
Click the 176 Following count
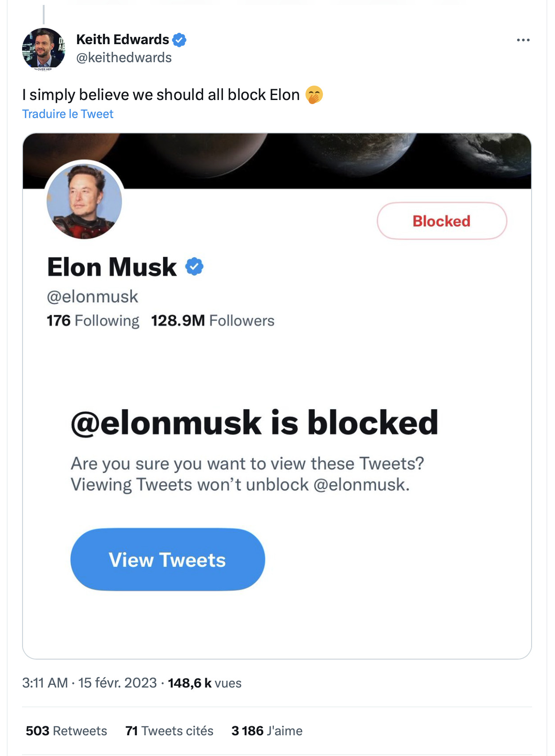pos(93,321)
